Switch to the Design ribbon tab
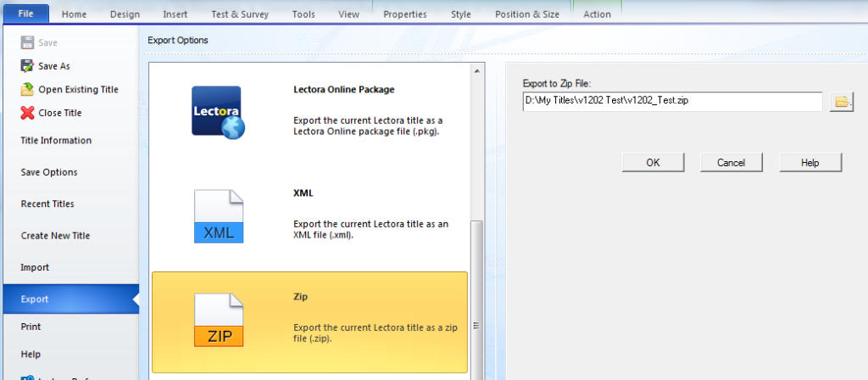 125,14
